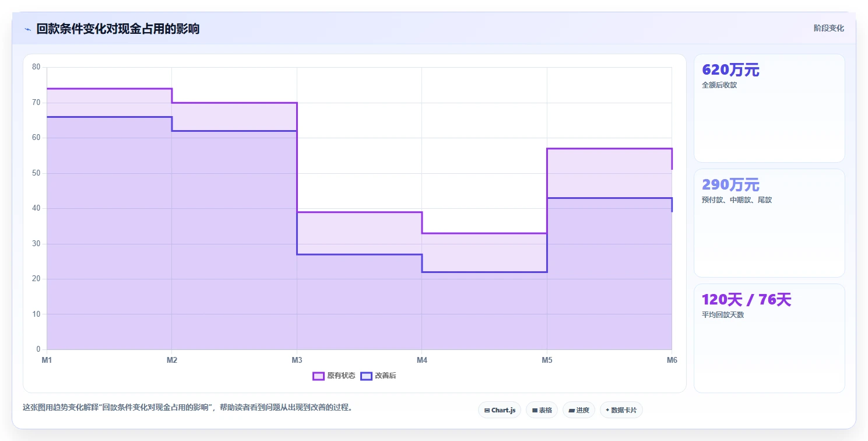868x441 pixels.
Task: Click the 改善后 indigo legend swatch
Action: (x=366, y=376)
